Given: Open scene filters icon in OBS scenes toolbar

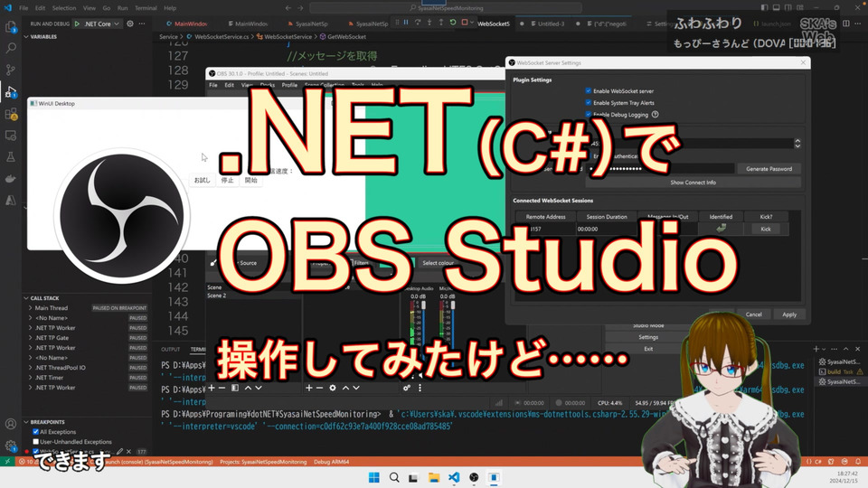Looking at the screenshot, I should click(235, 388).
